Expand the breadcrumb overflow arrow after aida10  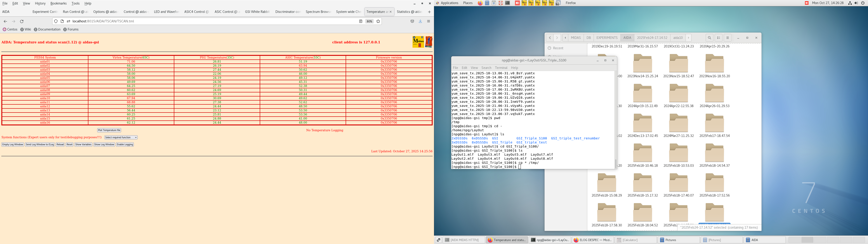click(x=689, y=38)
